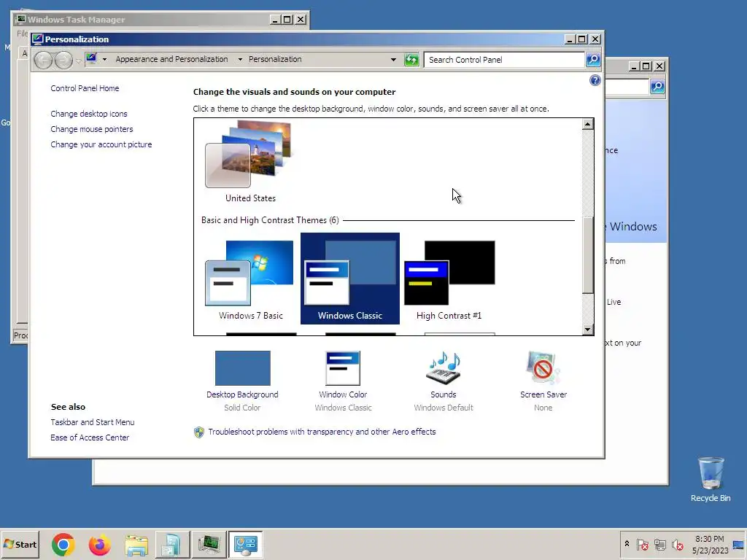Open Change desktop icons link
Screen dimensions: 747x560
(x=89, y=114)
